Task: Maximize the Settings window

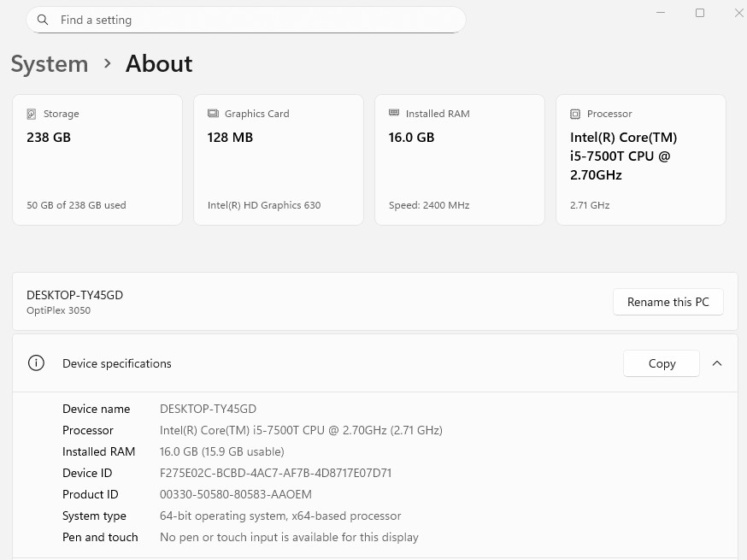Action: click(x=700, y=13)
